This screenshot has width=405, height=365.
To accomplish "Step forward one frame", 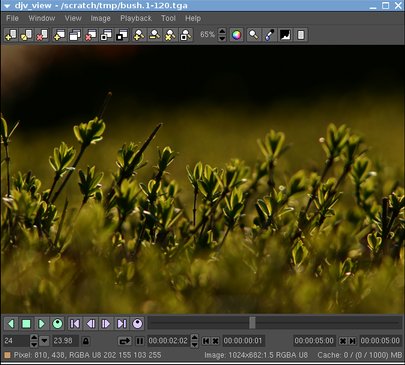I will pyautogui.click(x=106, y=324).
